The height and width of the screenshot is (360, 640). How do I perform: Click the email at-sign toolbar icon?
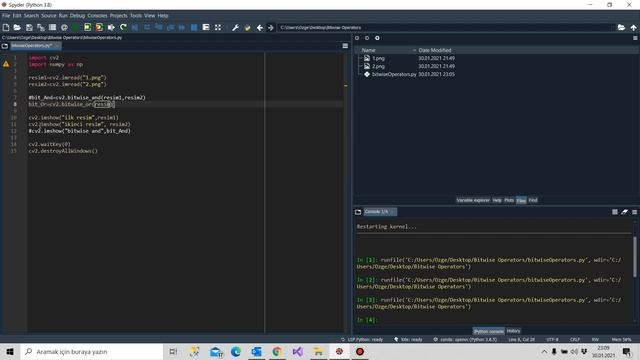tap(64, 27)
